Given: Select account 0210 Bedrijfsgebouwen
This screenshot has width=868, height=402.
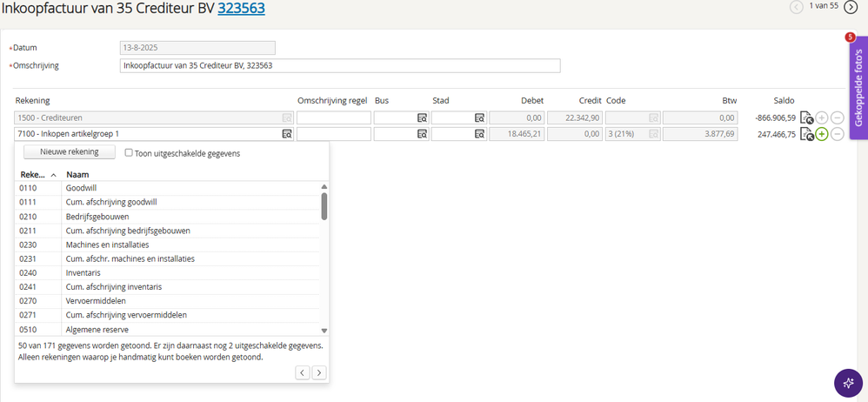Looking at the screenshot, I should tap(167, 217).
